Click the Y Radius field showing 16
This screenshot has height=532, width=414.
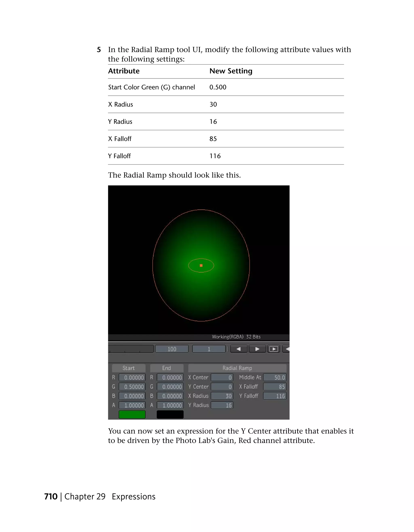tap(222, 405)
